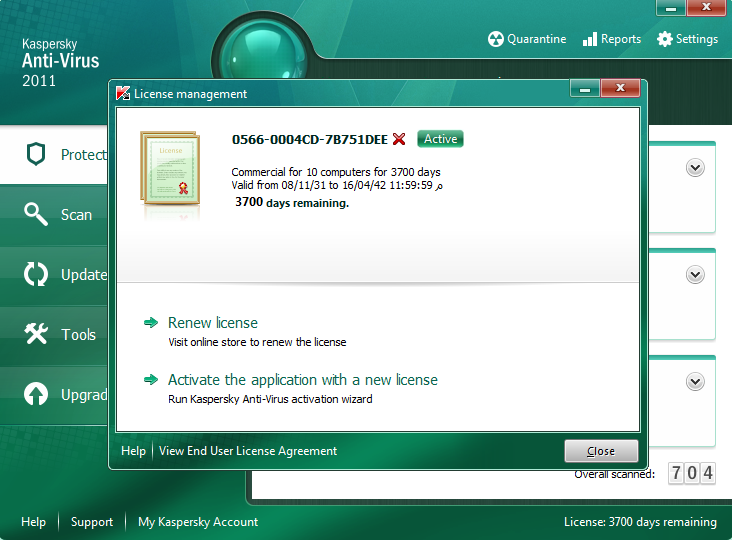Click the Close button in dialog

click(601, 451)
